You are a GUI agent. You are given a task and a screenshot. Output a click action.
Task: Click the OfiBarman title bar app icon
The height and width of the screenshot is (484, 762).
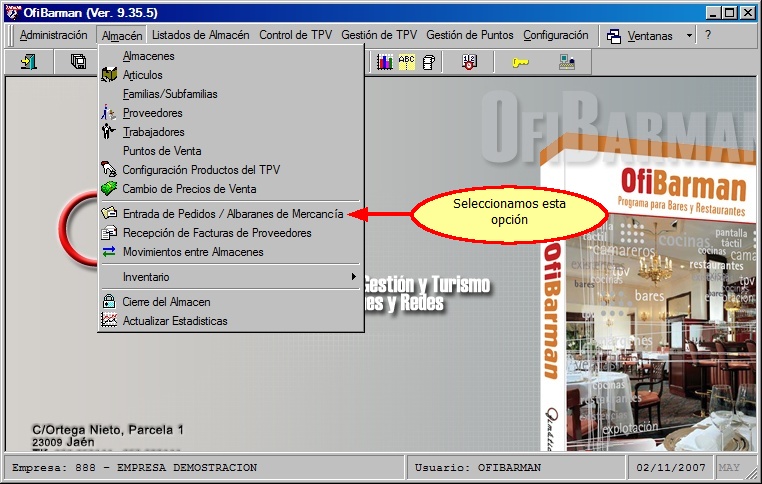tap(13, 12)
